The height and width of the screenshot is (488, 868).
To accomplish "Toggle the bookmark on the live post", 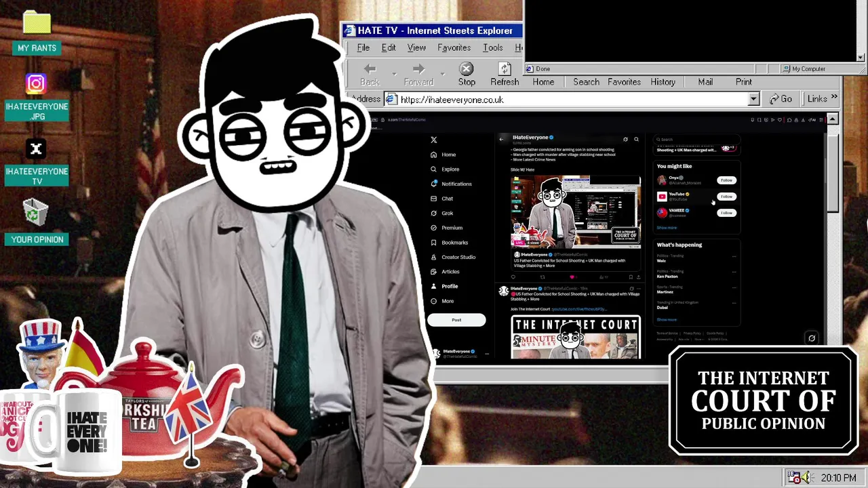I will tap(631, 277).
